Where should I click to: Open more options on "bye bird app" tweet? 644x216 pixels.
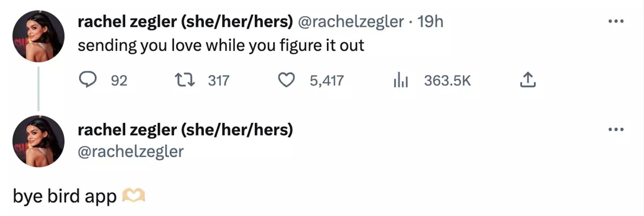(616, 129)
